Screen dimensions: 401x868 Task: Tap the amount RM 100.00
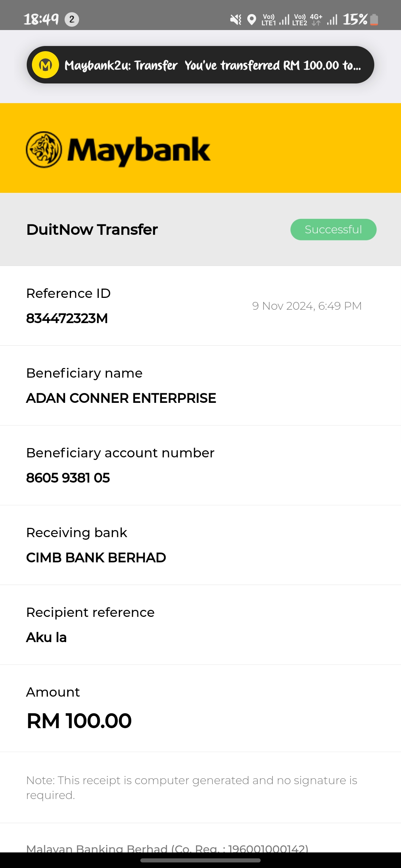(79, 721)
